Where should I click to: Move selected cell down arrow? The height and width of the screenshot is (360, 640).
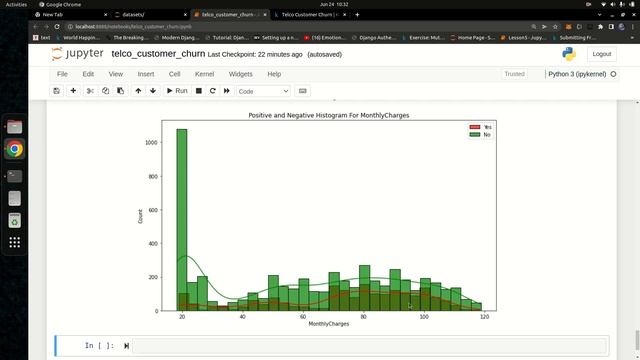pos(153,91)
